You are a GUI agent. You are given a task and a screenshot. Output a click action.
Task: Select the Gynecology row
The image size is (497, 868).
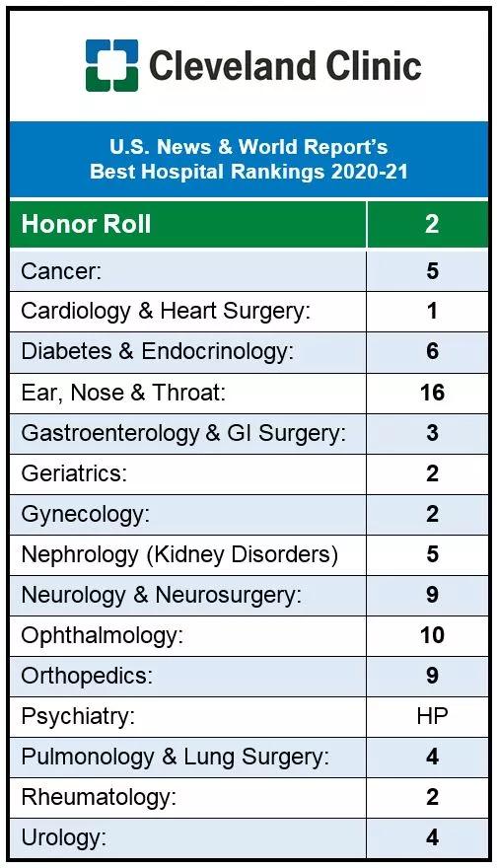point(248,514)
